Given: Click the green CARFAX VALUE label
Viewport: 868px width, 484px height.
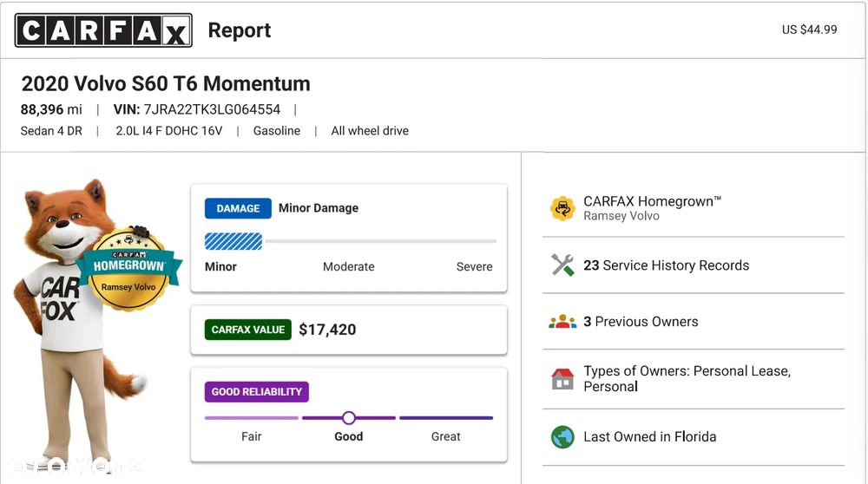Looking at the screenshot, I should 248,330.
